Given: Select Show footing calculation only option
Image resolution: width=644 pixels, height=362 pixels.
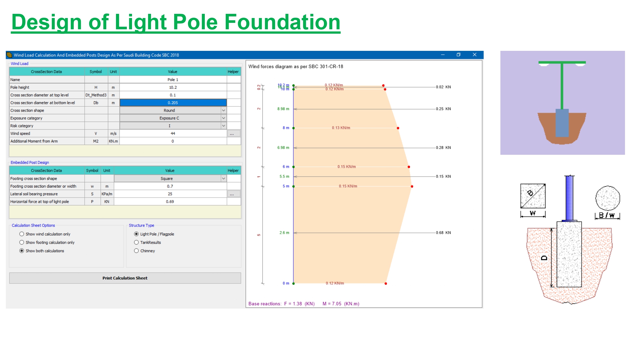Looking at the screenshot, I should point(22,242).
